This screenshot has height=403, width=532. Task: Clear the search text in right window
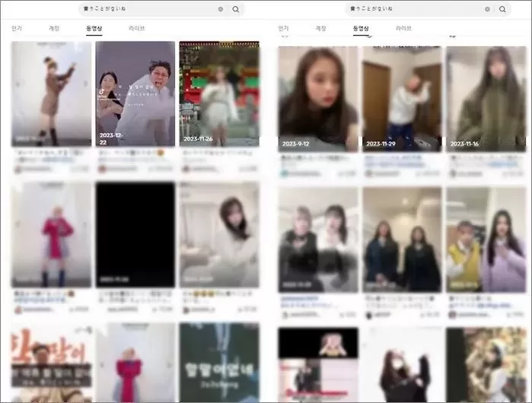click(x=487, y=9)
